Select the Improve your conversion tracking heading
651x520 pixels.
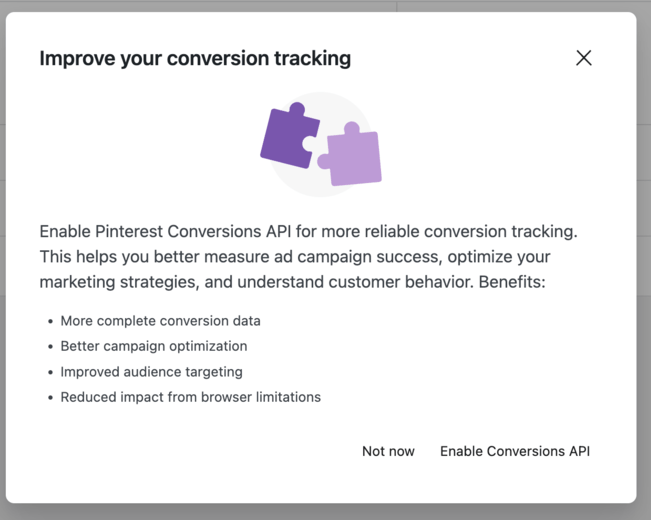195,58
